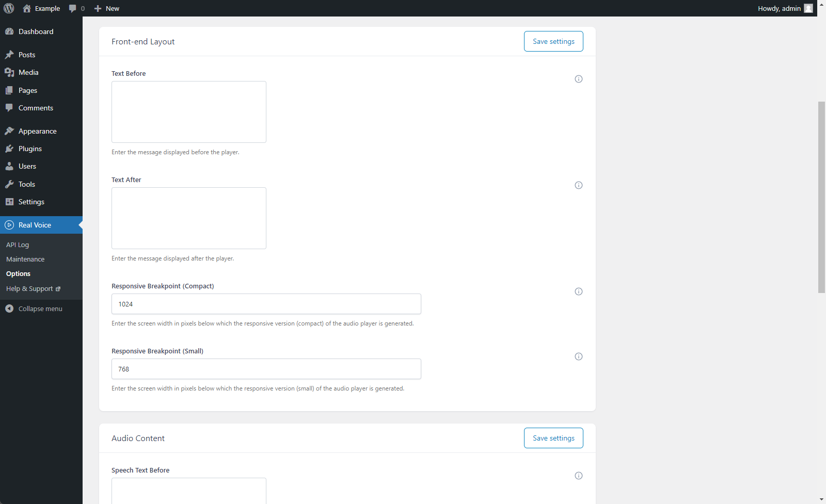Open the Plugins menu

click(41, 149)
